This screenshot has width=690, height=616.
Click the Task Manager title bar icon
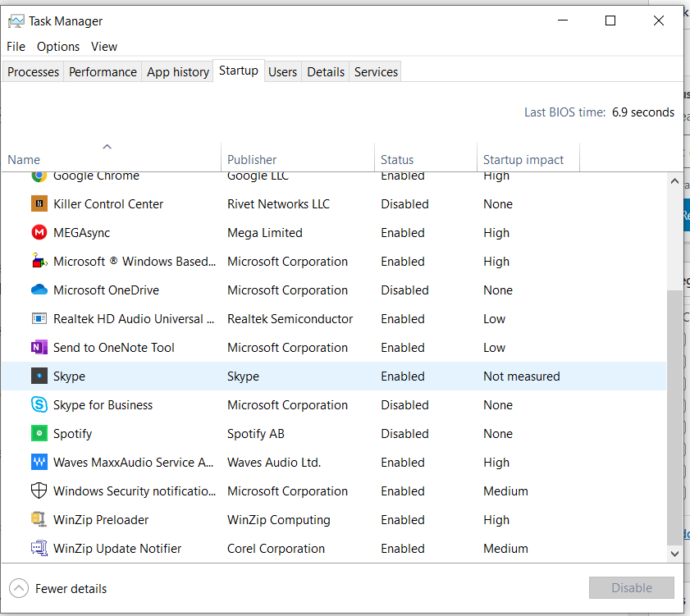point(16,21)
